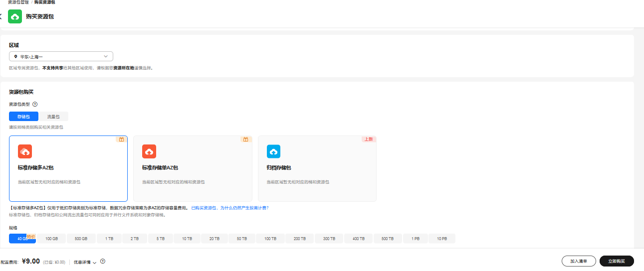This screenshot has height=271, width=644.
Task: Expand 优惠详情 discount details
Action: pyautogui.click(x=85, y=262)
